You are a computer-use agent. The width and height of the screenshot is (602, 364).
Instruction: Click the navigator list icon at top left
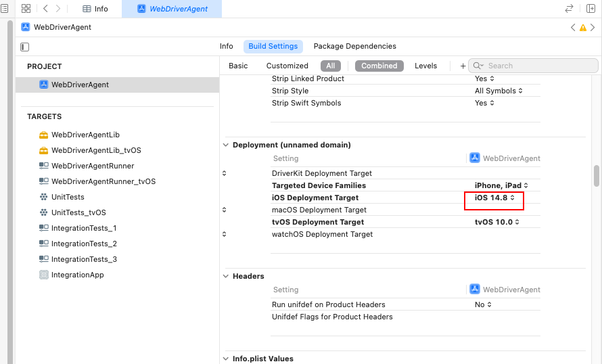point(4,8)
